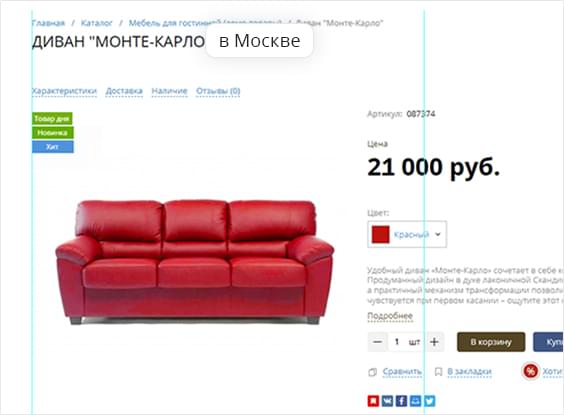
Task: Share on VK social icon
Action: 387,401
